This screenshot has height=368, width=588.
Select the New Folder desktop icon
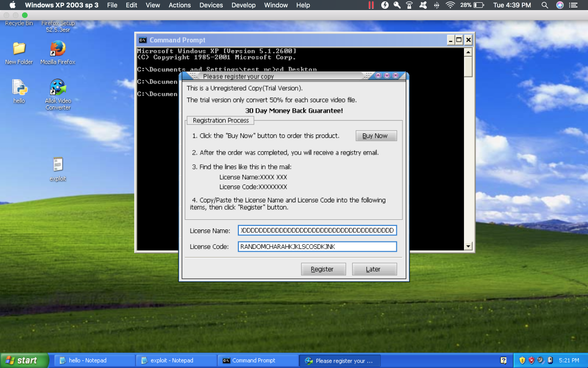(x=19, y=53)
